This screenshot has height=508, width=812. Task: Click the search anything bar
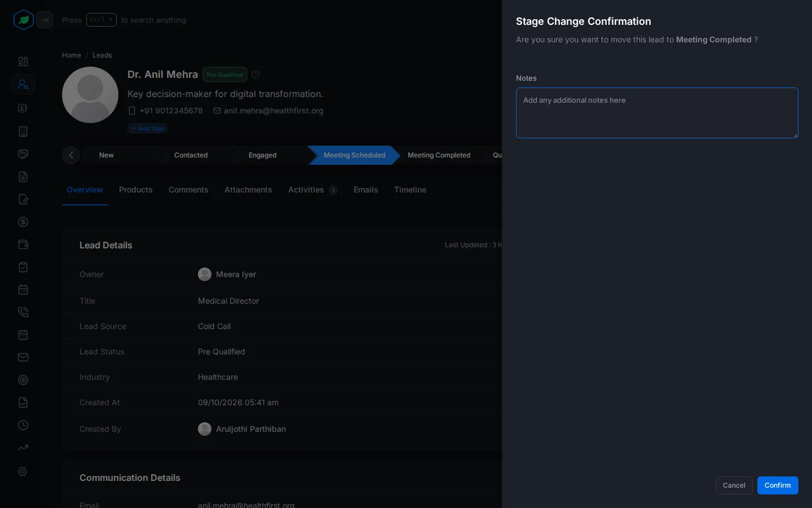pos(124,20)
